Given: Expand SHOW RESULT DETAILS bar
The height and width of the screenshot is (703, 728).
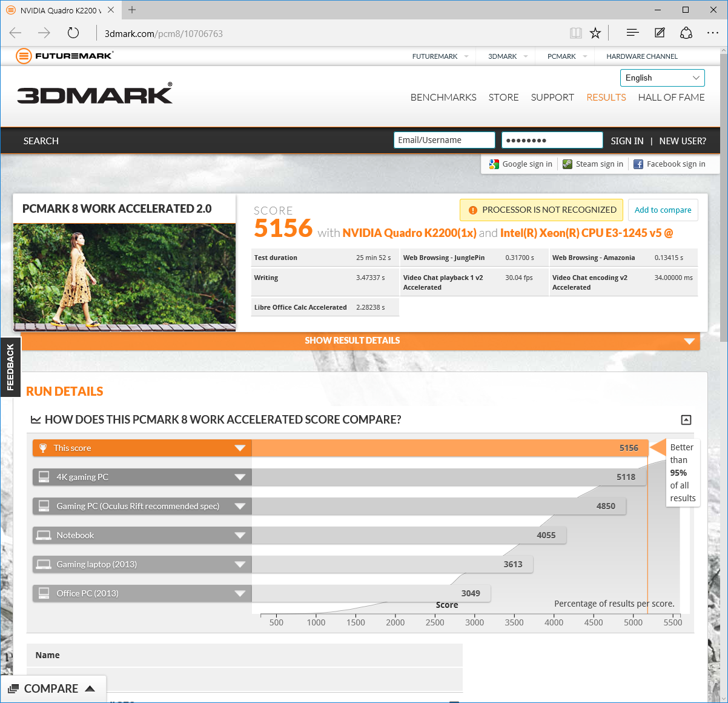Looking at the screenshot, I should tap(360, 341).
